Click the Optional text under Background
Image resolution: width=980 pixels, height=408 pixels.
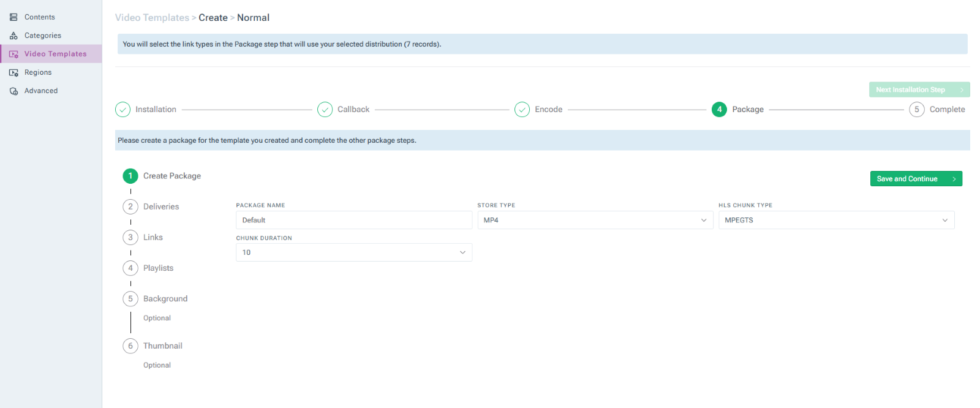pos(157,318)
